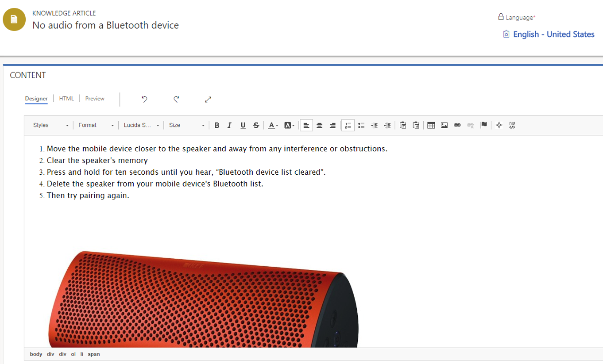
Task: Select the span element path
Action: 94,354
